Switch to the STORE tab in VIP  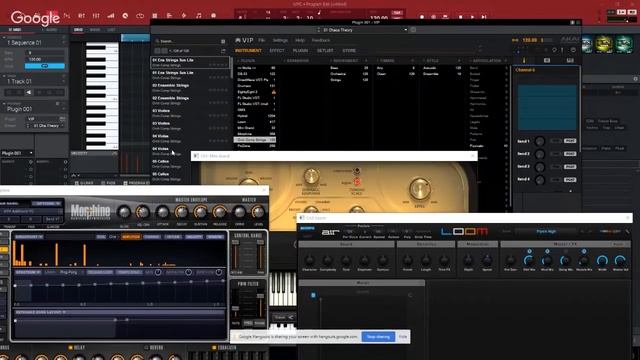click(x=349, y=51)
